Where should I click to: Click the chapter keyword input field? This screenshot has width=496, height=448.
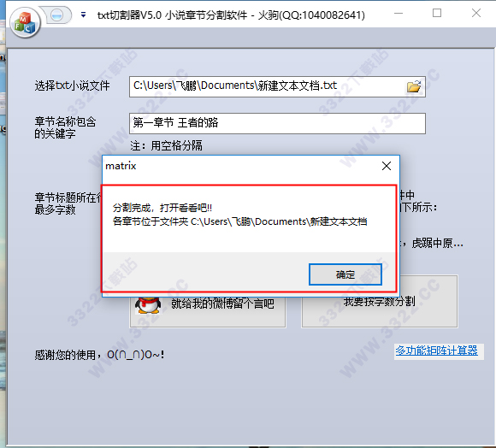click(277, 123)
